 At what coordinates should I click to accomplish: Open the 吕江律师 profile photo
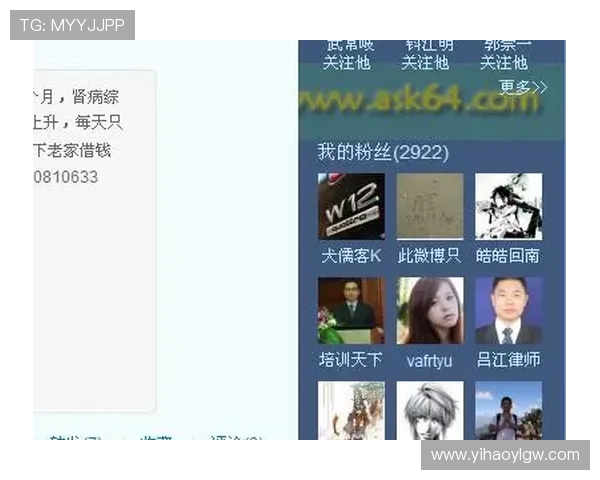pos(509,310)
